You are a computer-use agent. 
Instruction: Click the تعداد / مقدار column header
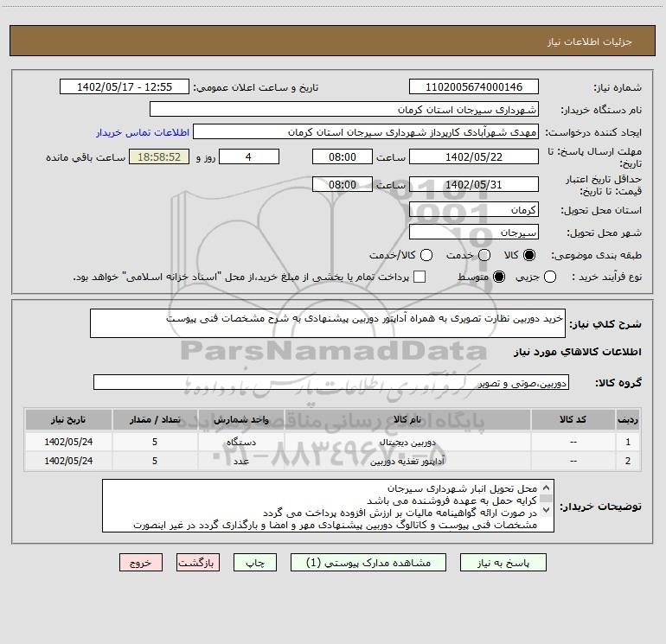tap(155, 420)
